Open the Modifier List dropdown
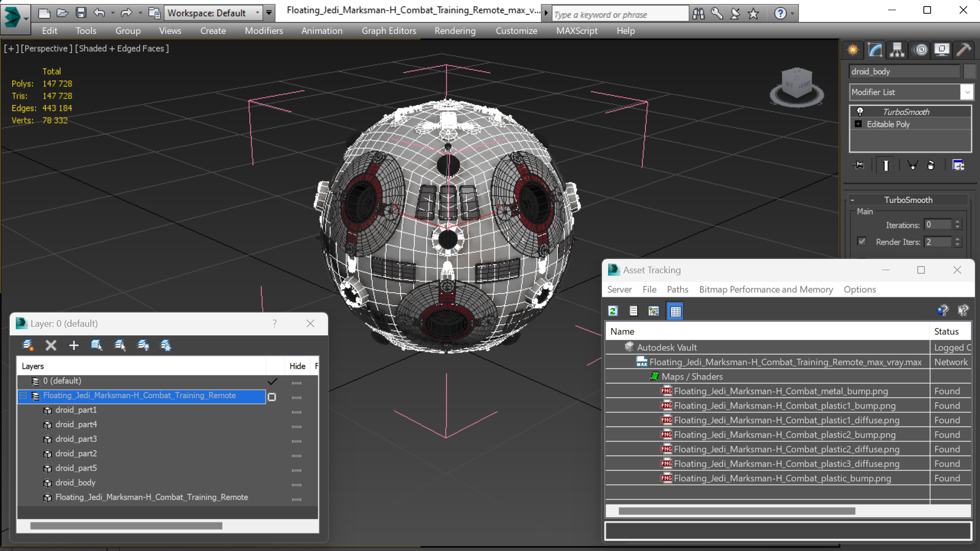The height and width of the screenshot is (551, 980). [911, 92]
